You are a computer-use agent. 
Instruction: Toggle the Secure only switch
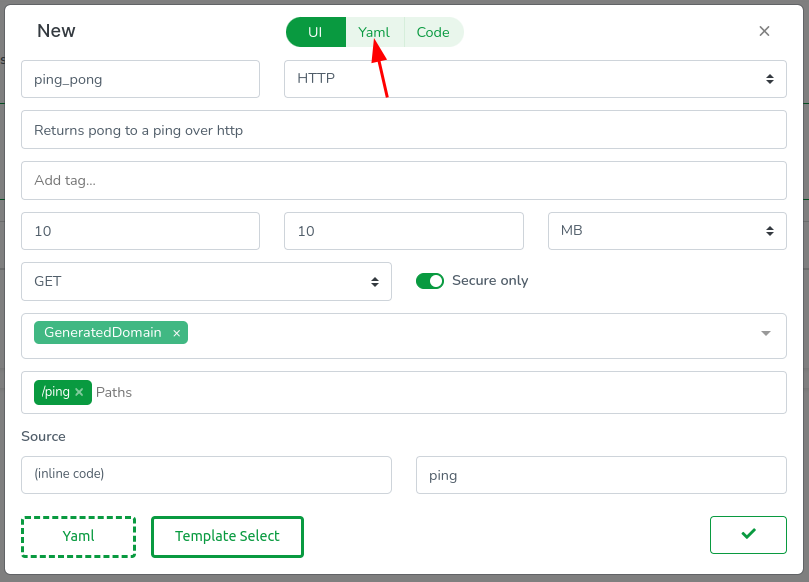tap(430, 281)
